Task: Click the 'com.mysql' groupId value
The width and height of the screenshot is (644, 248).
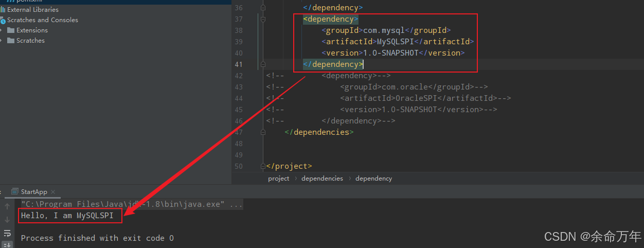Action: (x=384, y=30)
